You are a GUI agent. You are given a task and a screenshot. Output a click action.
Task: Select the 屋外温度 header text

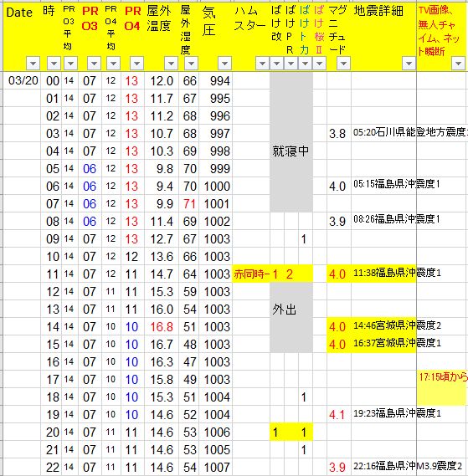pyautogui.click(x=158, y=18)
